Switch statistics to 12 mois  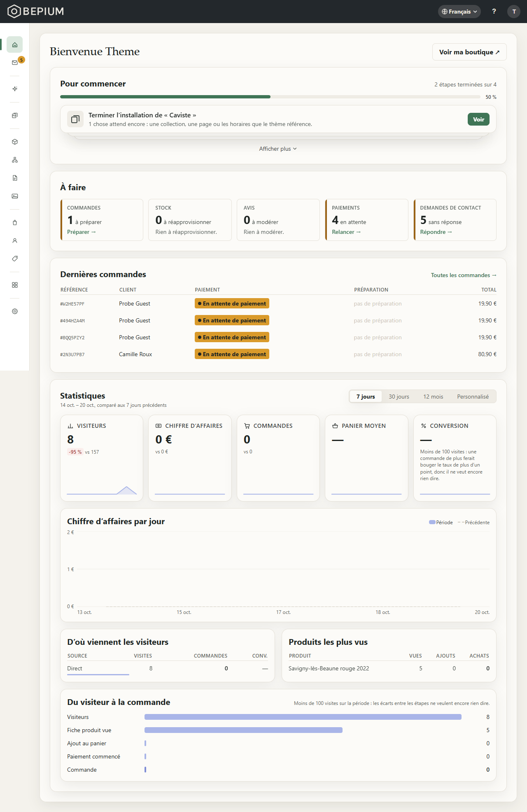pos(433,397)
